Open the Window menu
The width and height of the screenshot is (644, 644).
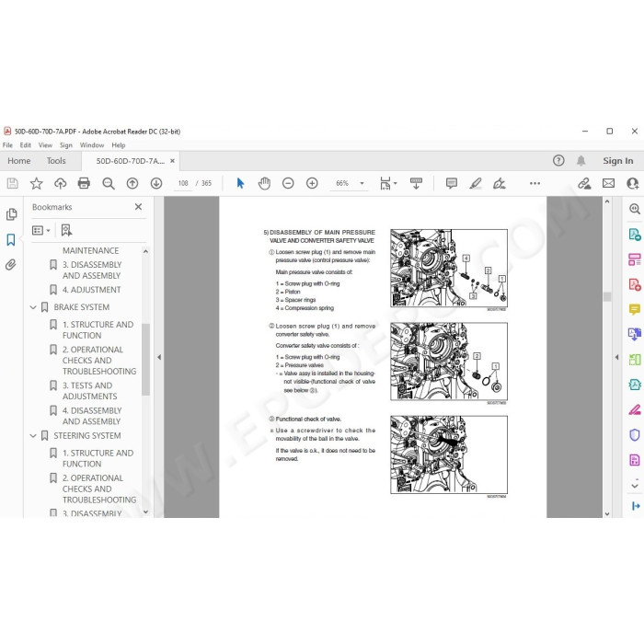[x=92, y=145]
